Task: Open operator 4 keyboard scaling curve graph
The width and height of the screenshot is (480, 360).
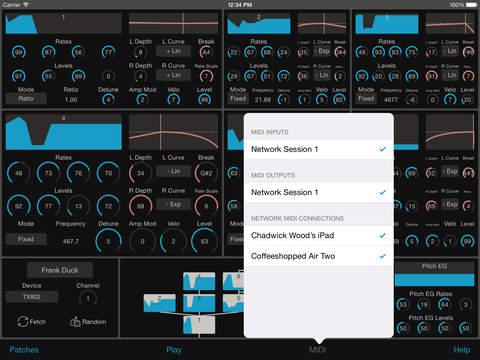Action: coord(173,132)
